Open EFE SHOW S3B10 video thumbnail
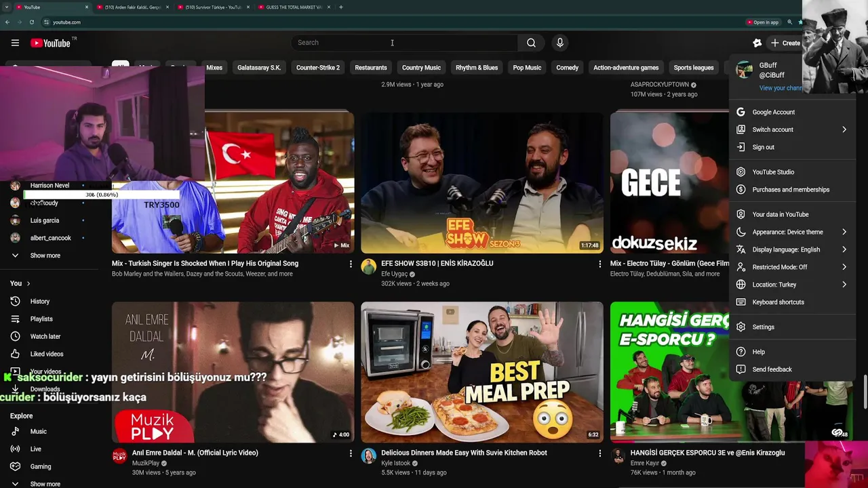Image resolution: width=868 pixels, height=488 pixels. 481,182
